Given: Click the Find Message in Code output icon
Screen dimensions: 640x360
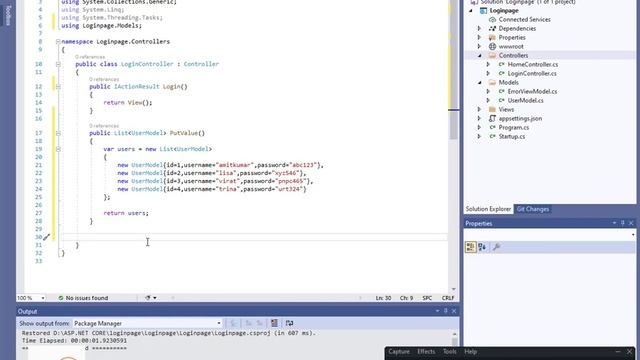Looking at the screenshot, I should pyautogui.click(x=234, y=323).
